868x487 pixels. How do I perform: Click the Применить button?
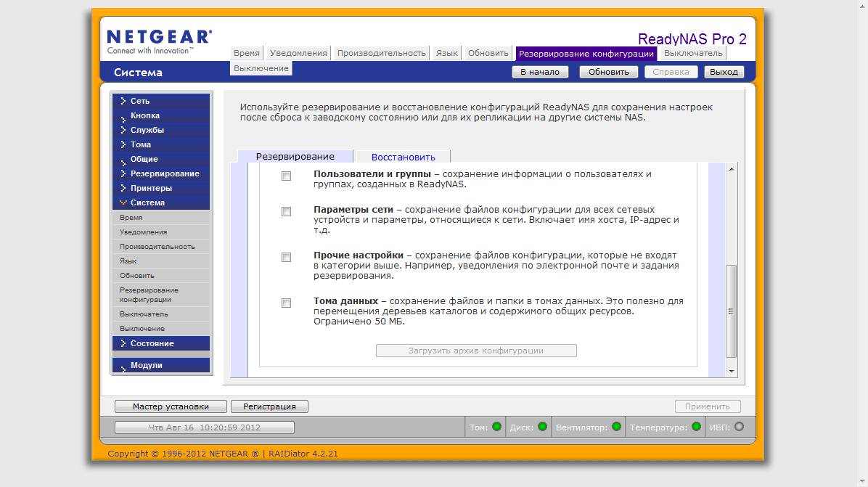point(708,406)
